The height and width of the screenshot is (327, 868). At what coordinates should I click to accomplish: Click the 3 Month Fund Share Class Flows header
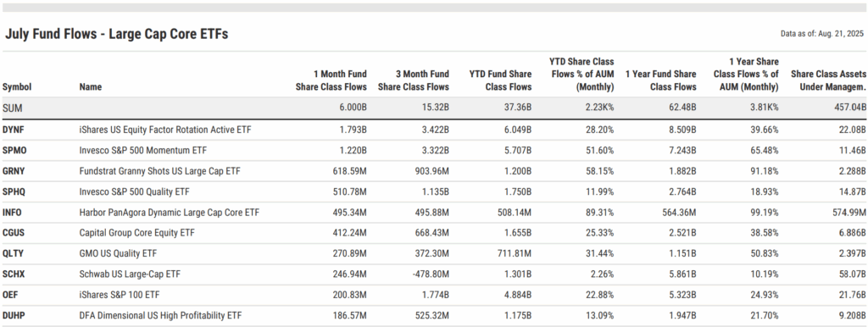[x=414, y=80]
